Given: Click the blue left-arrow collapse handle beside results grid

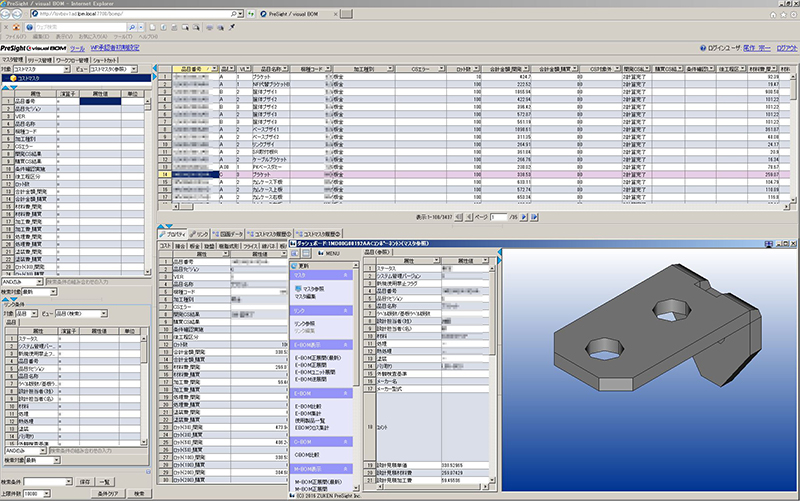Looking at the screenshot, I should click(155, 68).
